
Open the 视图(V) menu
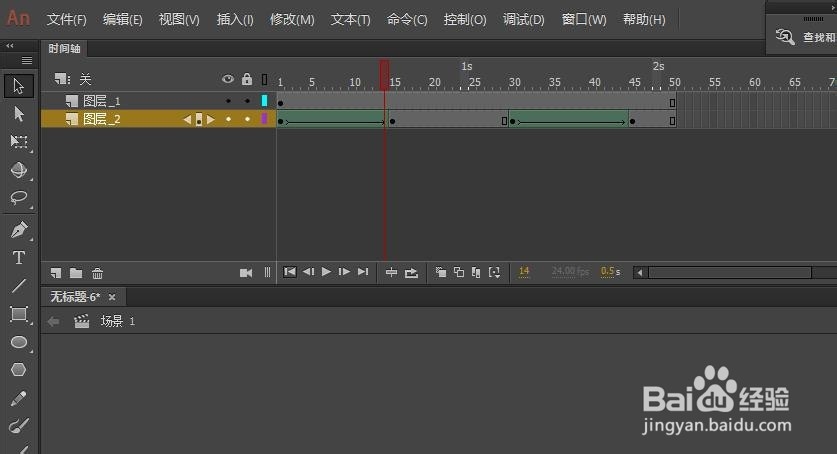coord(179,20)
